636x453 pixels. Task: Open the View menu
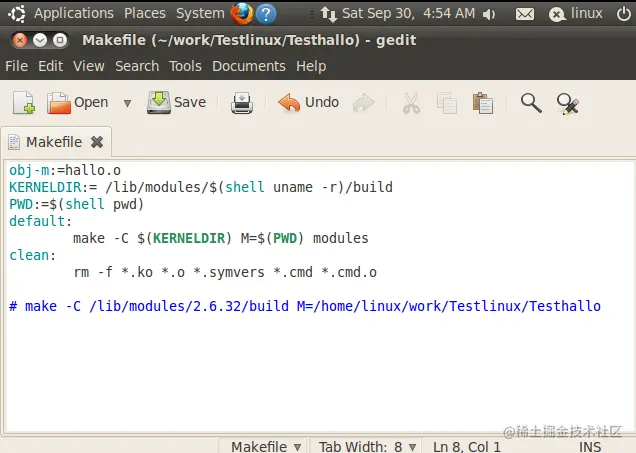(x=88, y=66)
